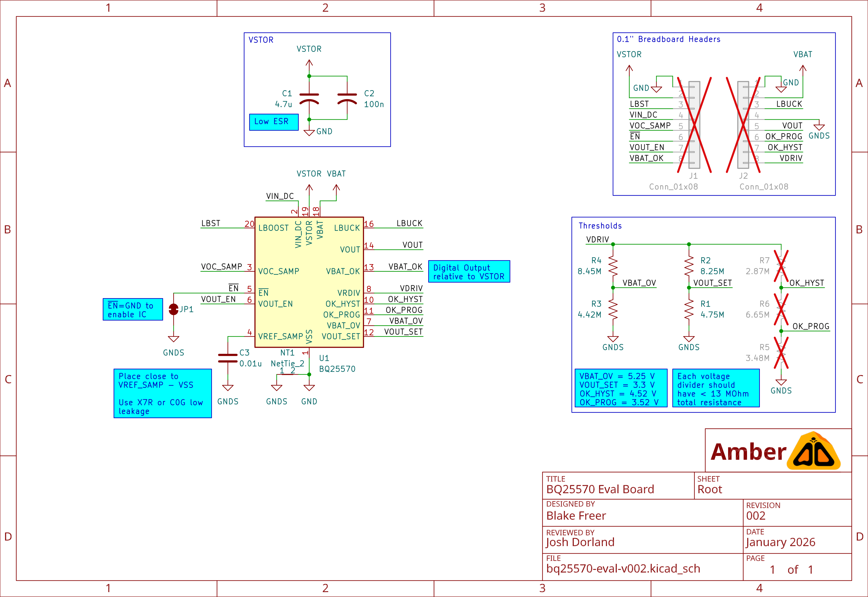The width and height of the screenshot is (868, 597).
Task: Select the J2 connector symbol
Action: [x=743, y=125]
